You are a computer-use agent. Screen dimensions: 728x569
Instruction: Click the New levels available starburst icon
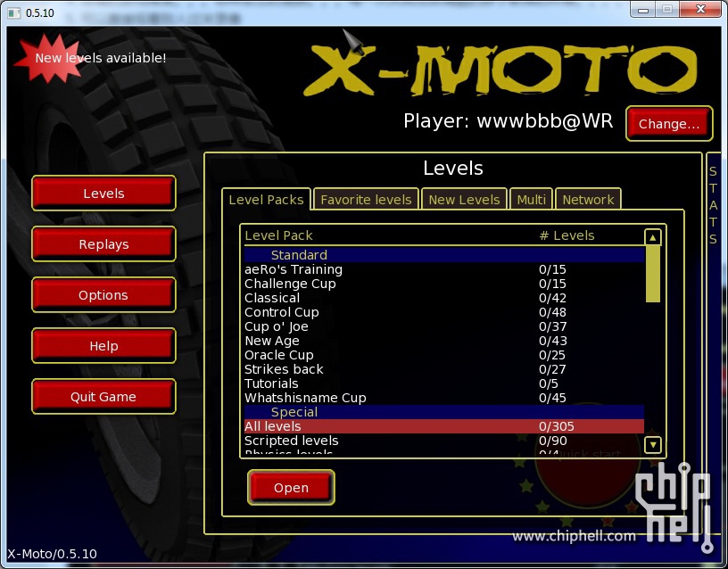[49, 58]
